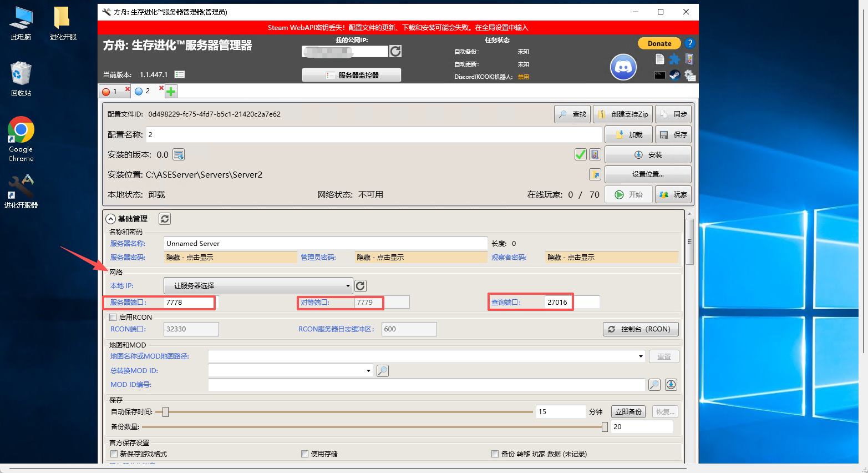The height and width of the screenshot is (473, 868).
Task: Save the profile with 保存 button
Action: point(673,134)
